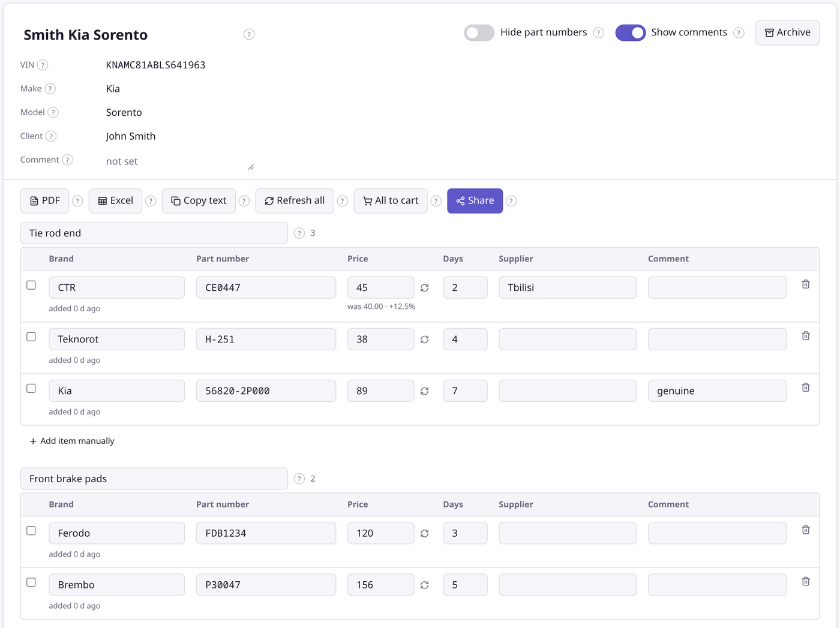Click the Share button
The width and height of the screenshot is (840, 628).
[475, 201]
